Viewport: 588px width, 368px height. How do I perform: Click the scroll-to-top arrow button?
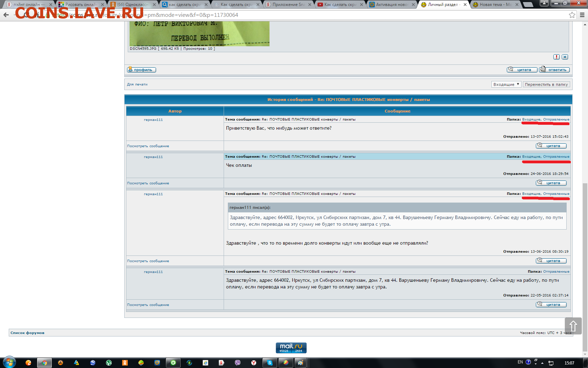coord(573,326)
